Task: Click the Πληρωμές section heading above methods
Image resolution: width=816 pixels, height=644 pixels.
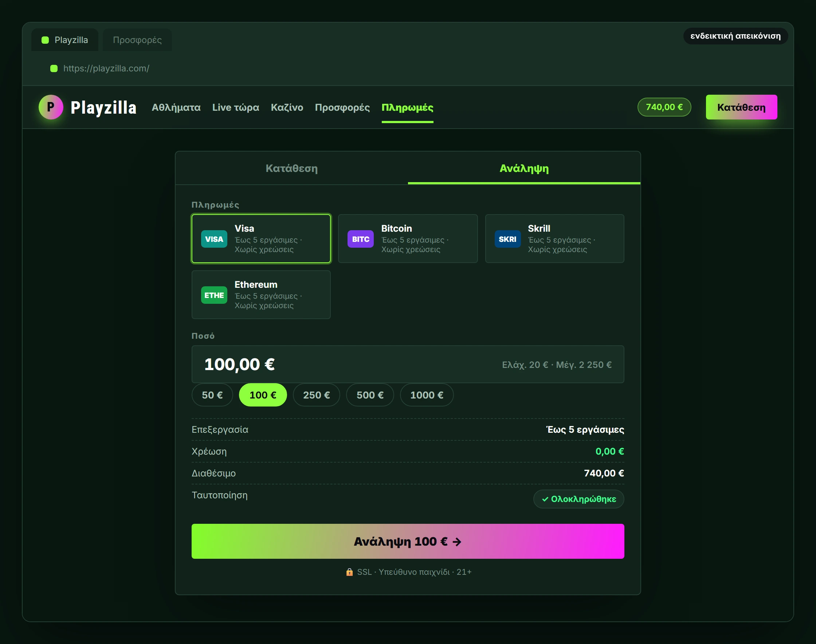Action: tap(215, 205)
